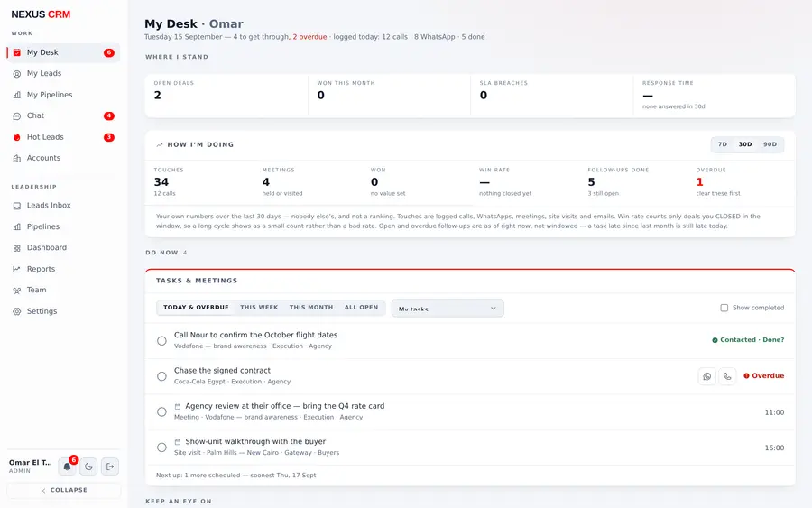This screenshot has height=508, width=812.
Task: Click the Reports line-chart icon
Action: [x=17, y=269]
